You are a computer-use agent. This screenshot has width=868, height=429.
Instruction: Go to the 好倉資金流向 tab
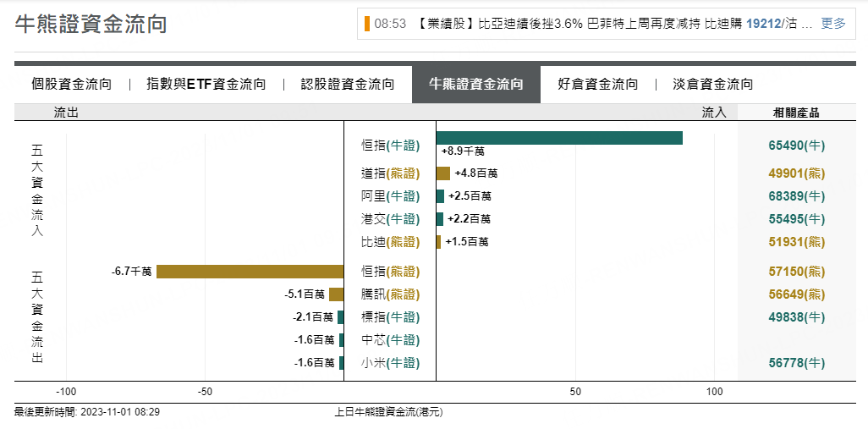pos(598,84)
